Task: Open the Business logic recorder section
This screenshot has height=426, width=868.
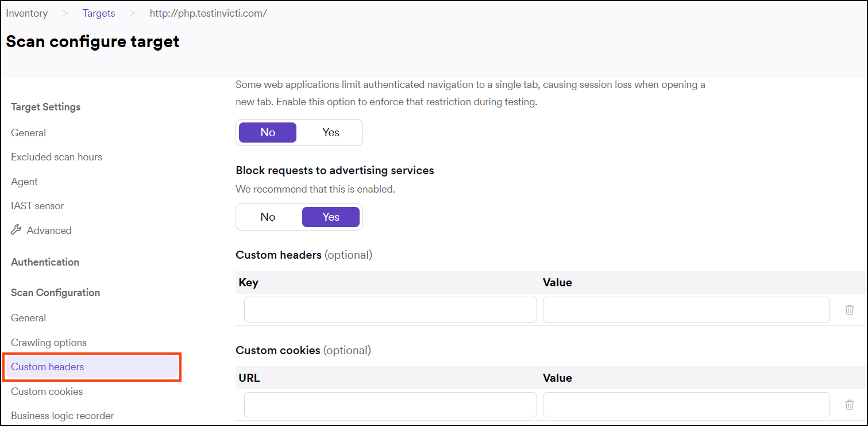Action: click(62, 415)
